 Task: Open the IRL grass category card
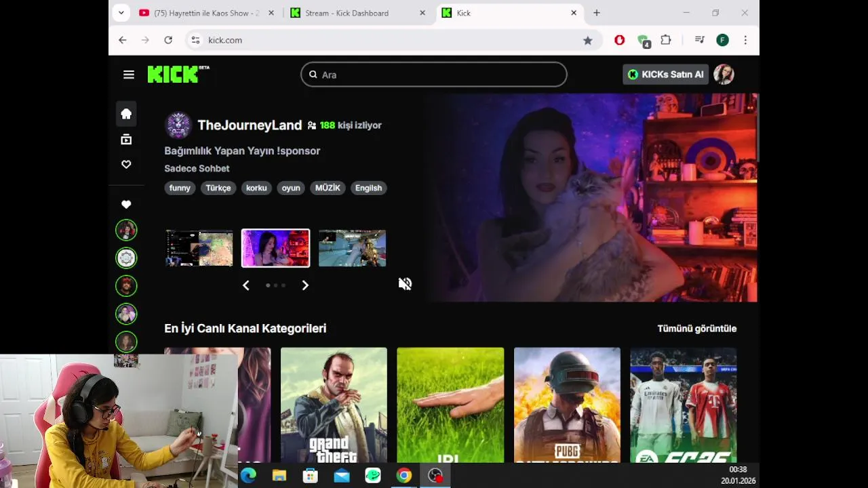[450, 405]
